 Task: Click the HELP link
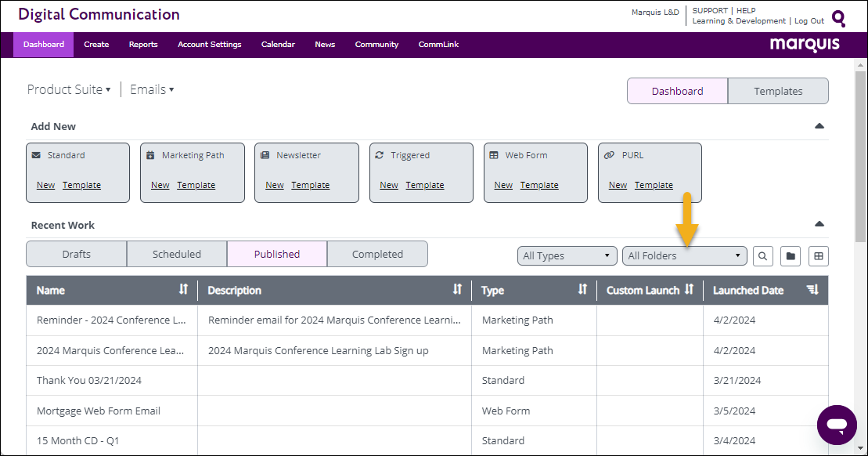click(x=746, y=10)
